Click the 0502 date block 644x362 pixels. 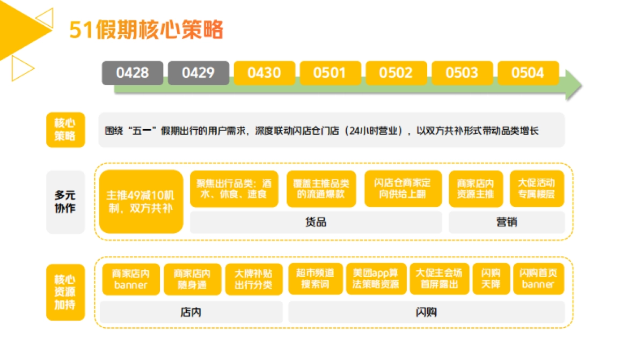coord(396,73)
